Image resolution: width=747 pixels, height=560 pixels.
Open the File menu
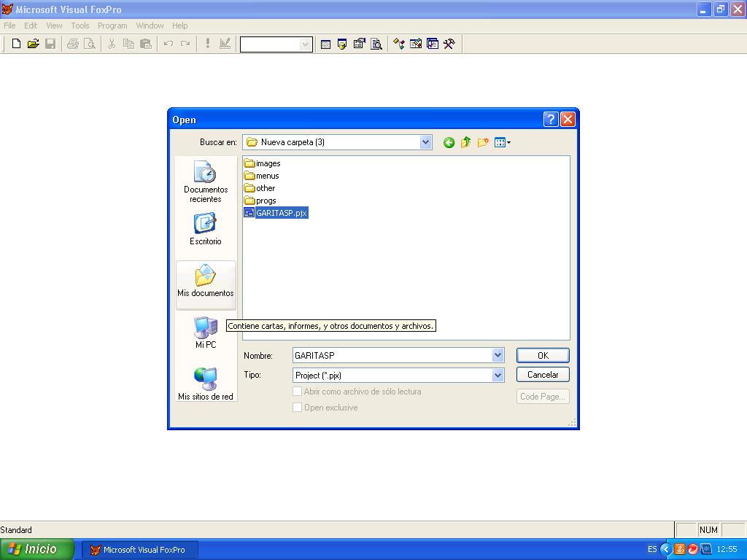[9, 26]
